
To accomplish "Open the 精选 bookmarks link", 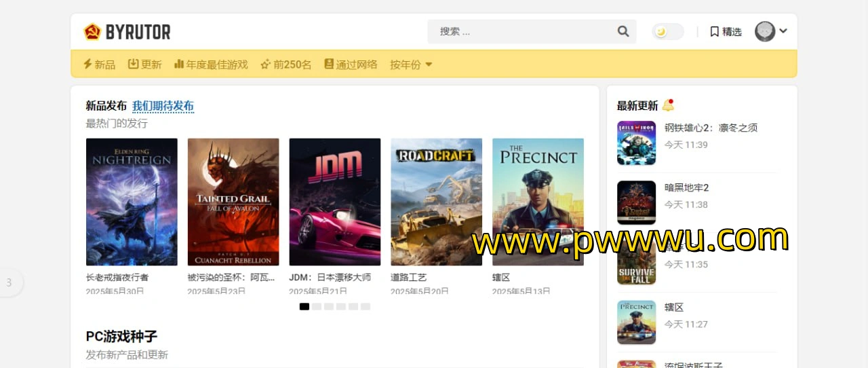I will click(726, 31).
